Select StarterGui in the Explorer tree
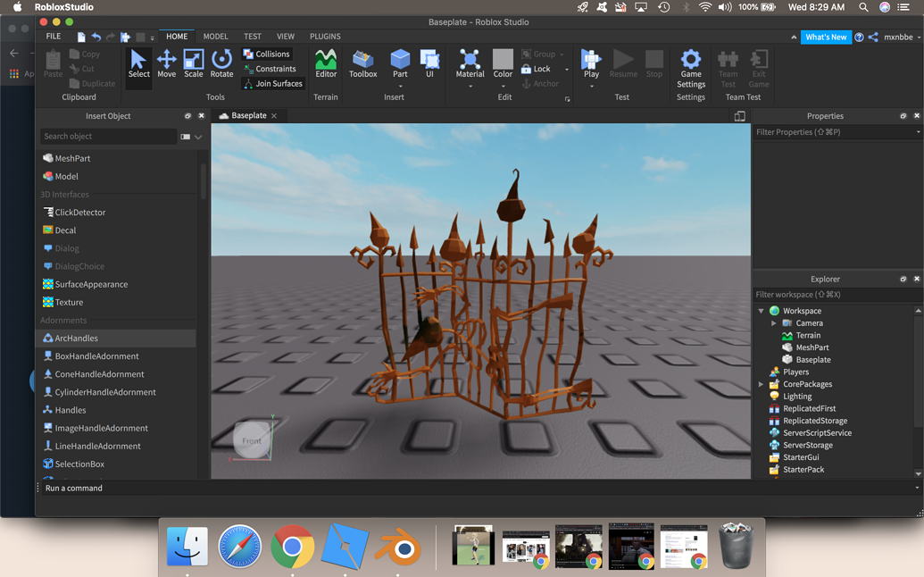The width and height of the screenshot is (924, 577). (x=800, y=457)
